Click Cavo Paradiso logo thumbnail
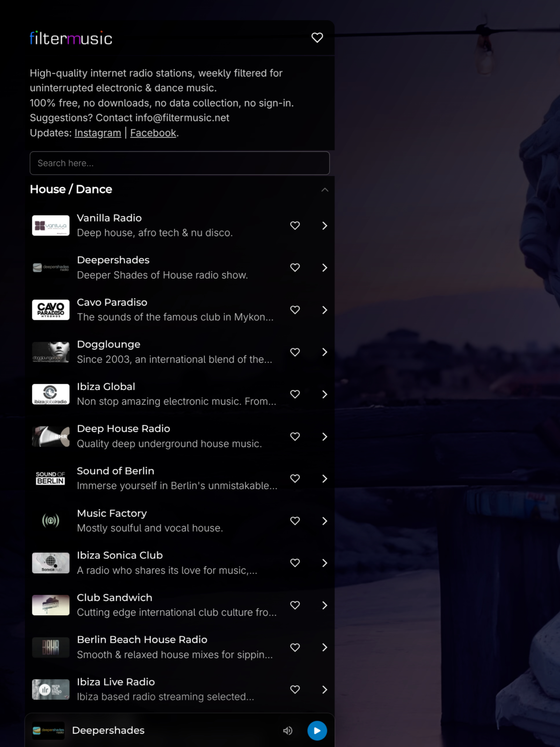Image resolution: width=560 pixels, height=747 pixels. pyautogui.click(x=51, y=310)
